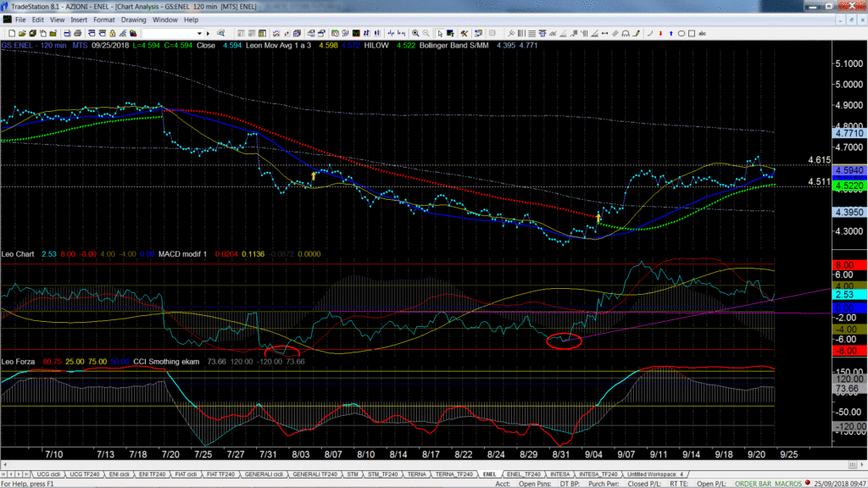
Task: Select the abc text drawing tool
Action: (x=703, y=34)
